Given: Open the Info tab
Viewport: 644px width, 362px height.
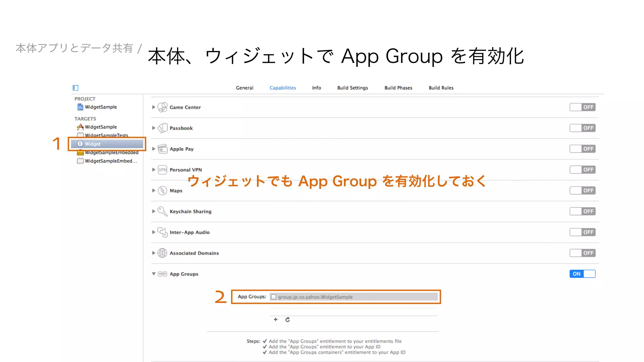Looking at the screenshot, I should point(317,88).
